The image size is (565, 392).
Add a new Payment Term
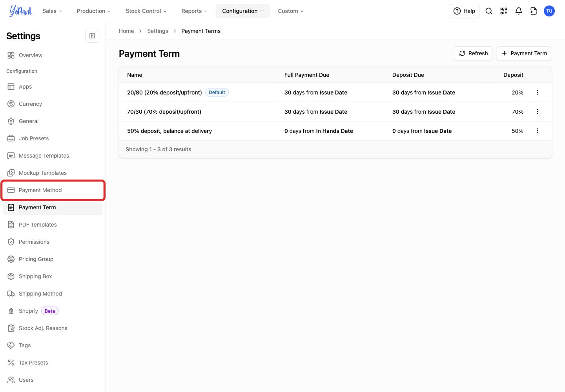[524, 53]
